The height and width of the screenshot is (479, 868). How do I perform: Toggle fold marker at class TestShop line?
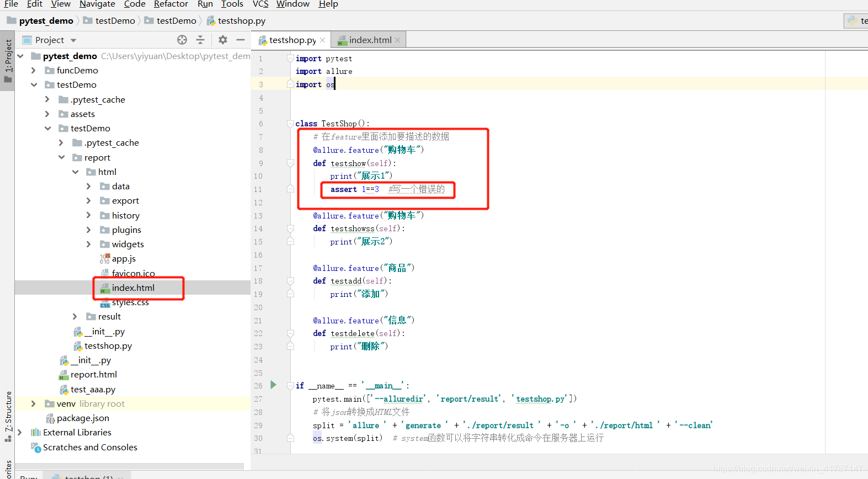[290, 124]
